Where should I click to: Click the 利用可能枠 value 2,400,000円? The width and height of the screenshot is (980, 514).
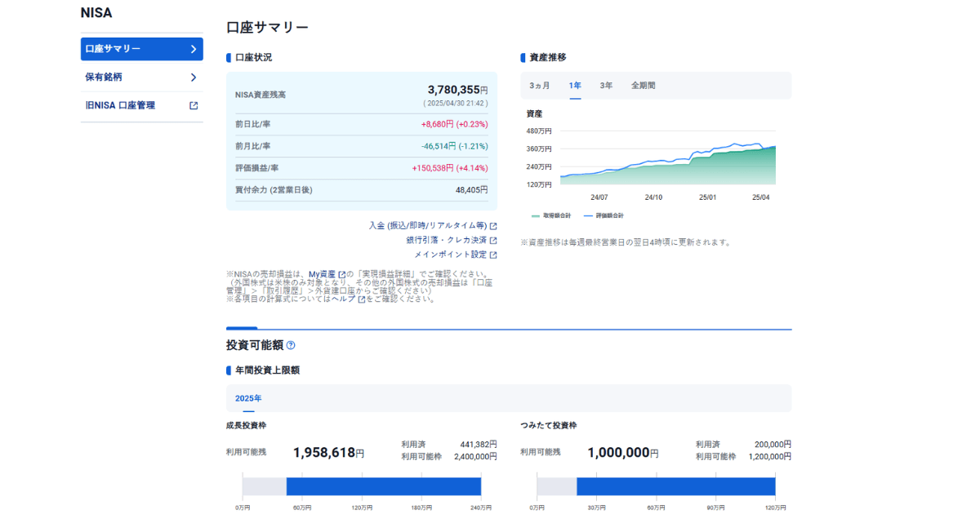tap(475, 457)
